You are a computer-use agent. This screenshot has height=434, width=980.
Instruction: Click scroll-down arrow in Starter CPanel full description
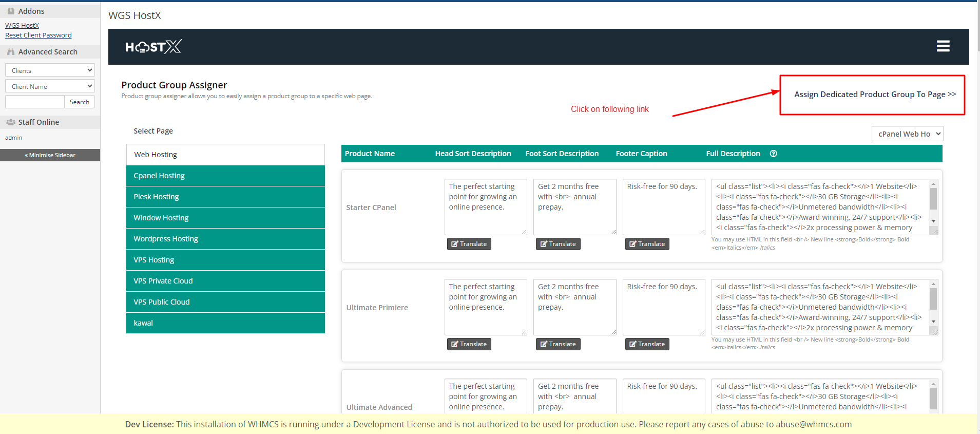point(933,221)
